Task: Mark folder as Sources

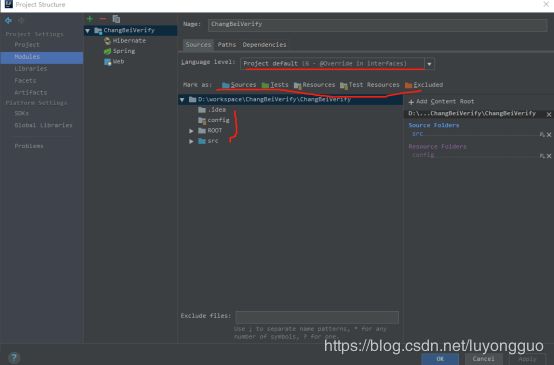Action: [238, 85]
